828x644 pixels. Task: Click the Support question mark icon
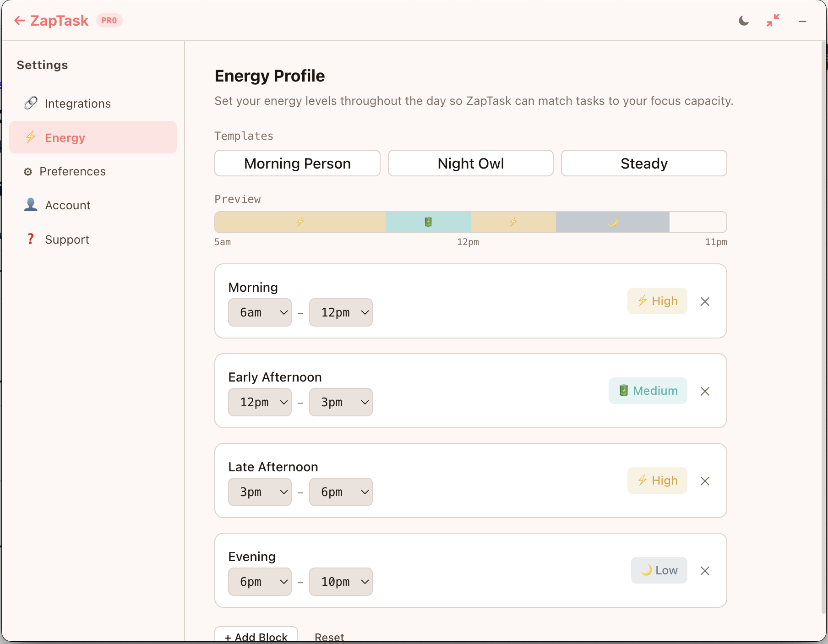pyautogui.click(x=31, y=239)
